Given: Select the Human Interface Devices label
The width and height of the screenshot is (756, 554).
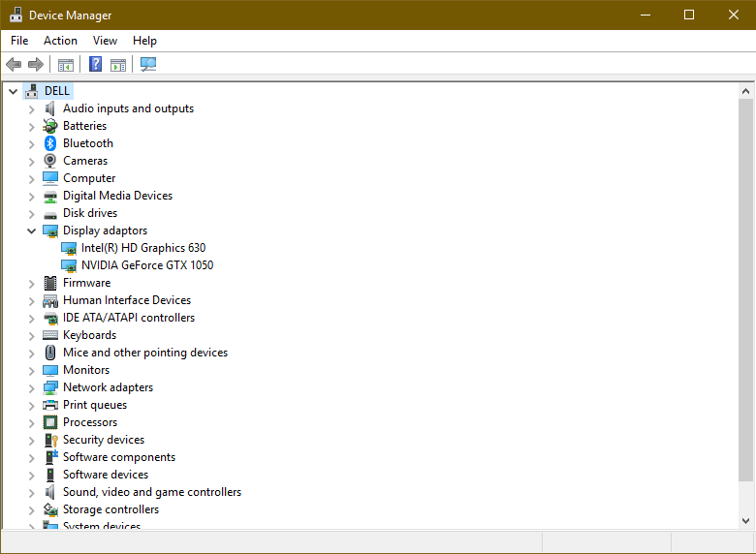Looking at the screenshot, I should pyautogui.click(x=127, y=300).
